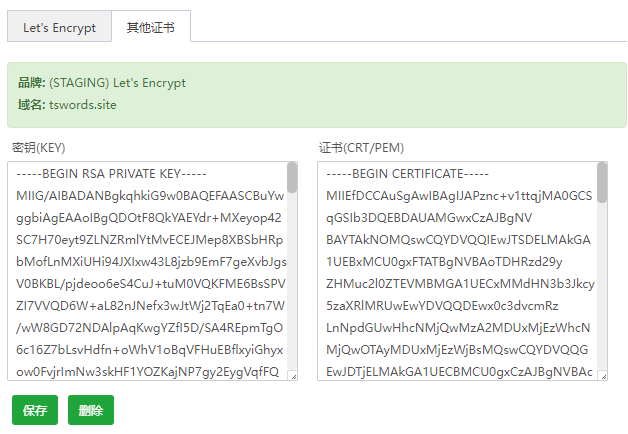This screenshot has width=628, height=434.
Task: Click the resize grip of the KEY textarea
Action: (293, 376)
